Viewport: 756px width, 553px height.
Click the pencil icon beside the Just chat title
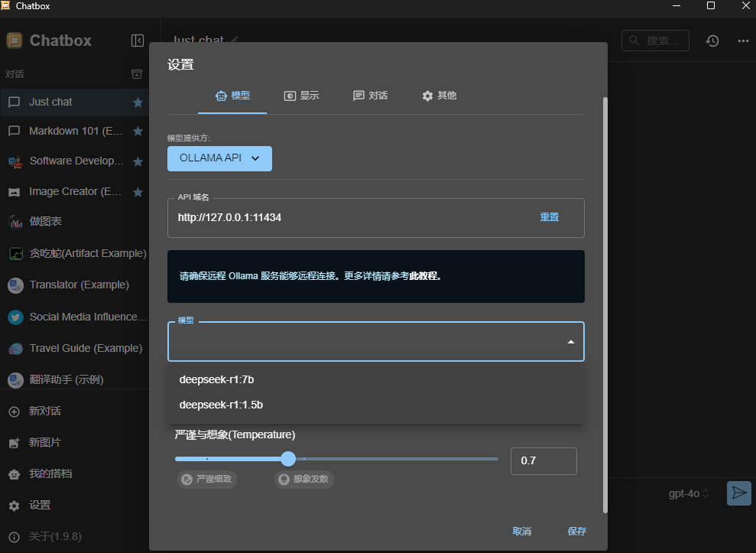point(235,39)
